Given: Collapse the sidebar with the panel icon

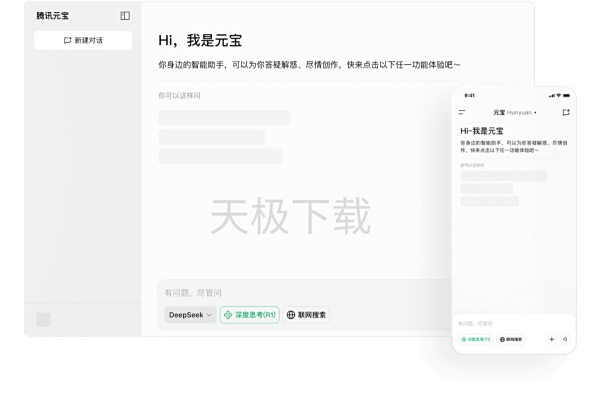Looking at the screenshot, I should point(125,16).
